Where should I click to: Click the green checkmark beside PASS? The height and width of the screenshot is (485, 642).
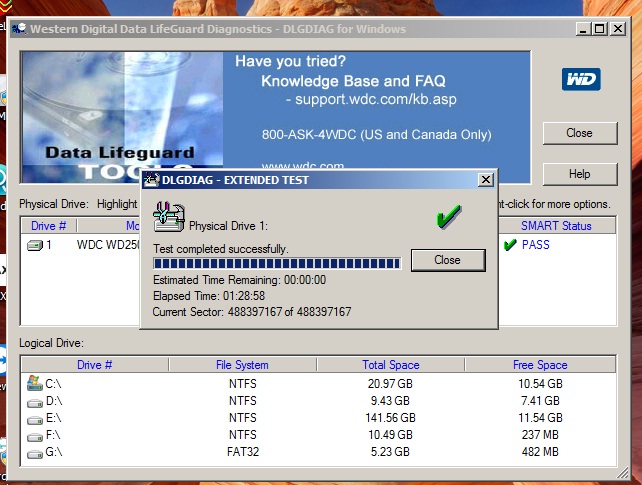tap(510, 245)
